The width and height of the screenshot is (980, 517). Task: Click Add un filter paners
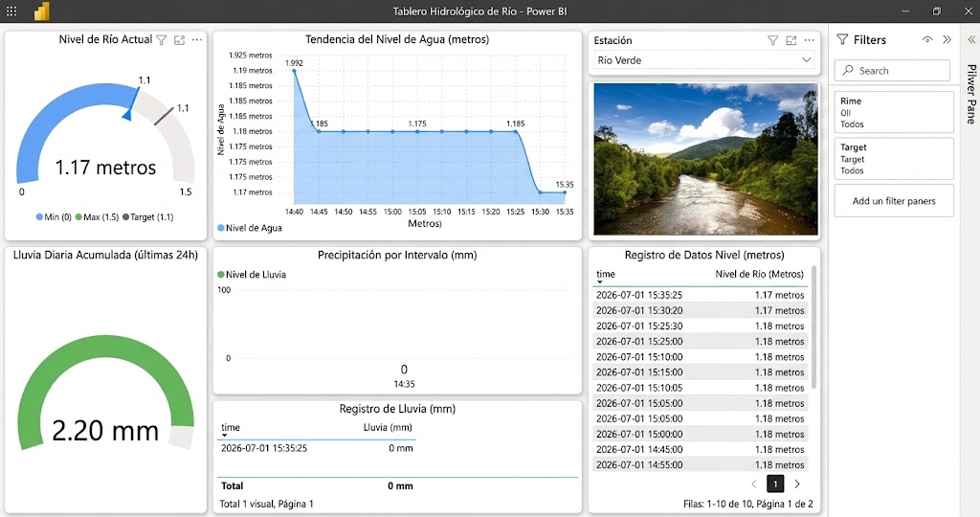pos(894,201)
